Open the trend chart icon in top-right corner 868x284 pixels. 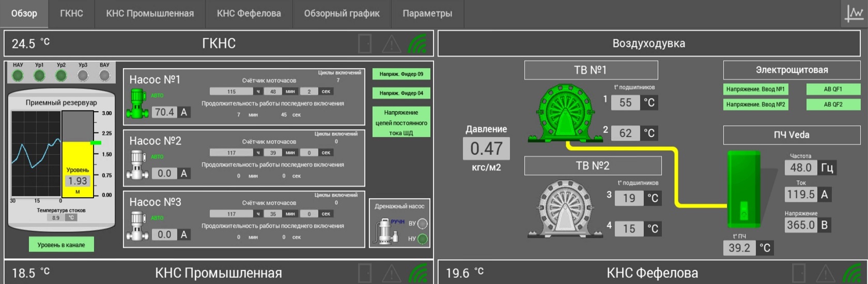(854, 13)
